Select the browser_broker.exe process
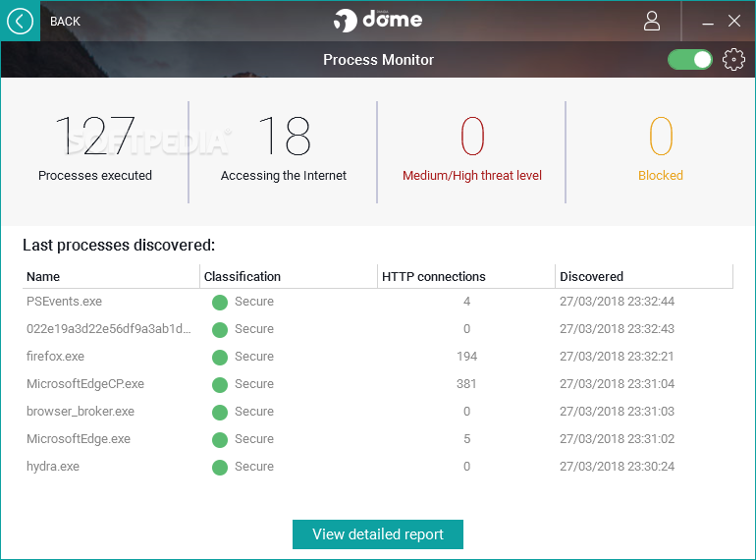Screen dimensions: 756x560 point(378,412)
